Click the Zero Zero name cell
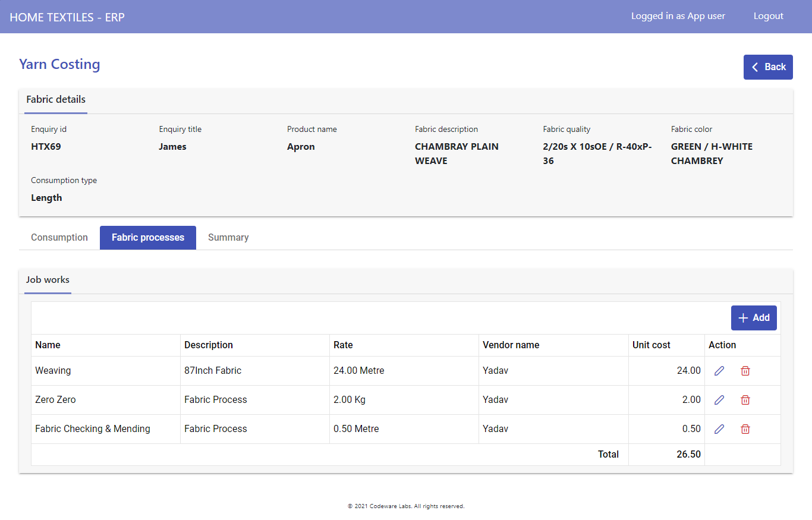This screenshot has height=520, width=812. click(x=106, y=400)
